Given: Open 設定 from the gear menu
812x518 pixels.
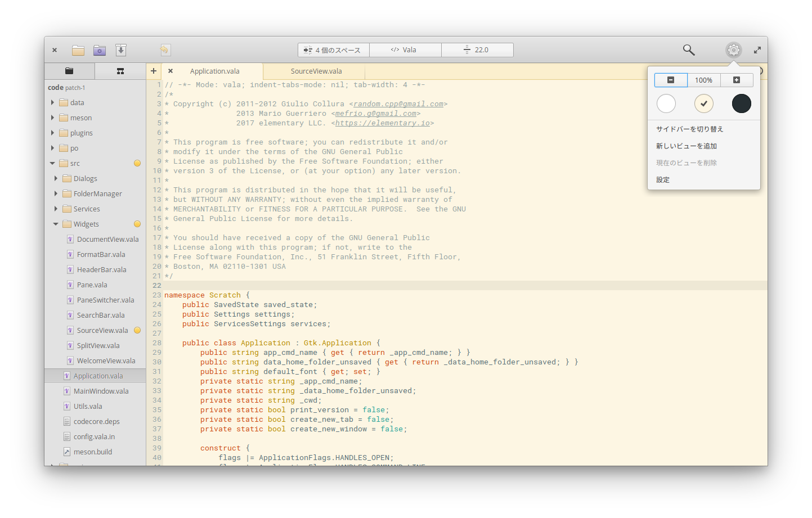Looking at the screenshot, I should [704, 179].
